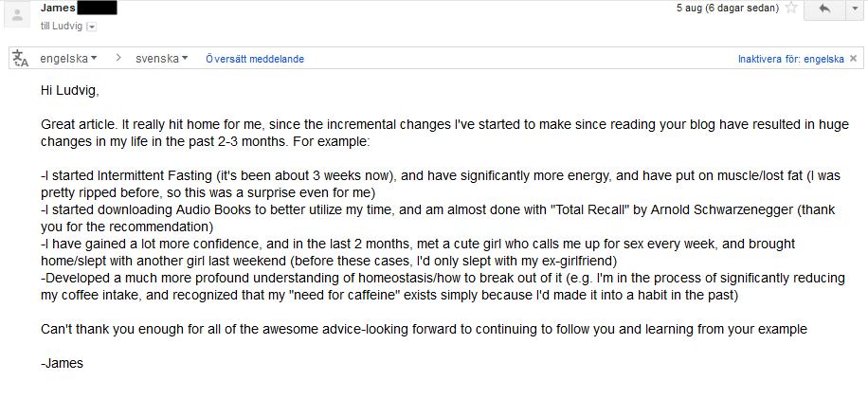The image size is (868, 399).
Task: Expand recipient details next to "till Ludvig"
Action: 91,27
